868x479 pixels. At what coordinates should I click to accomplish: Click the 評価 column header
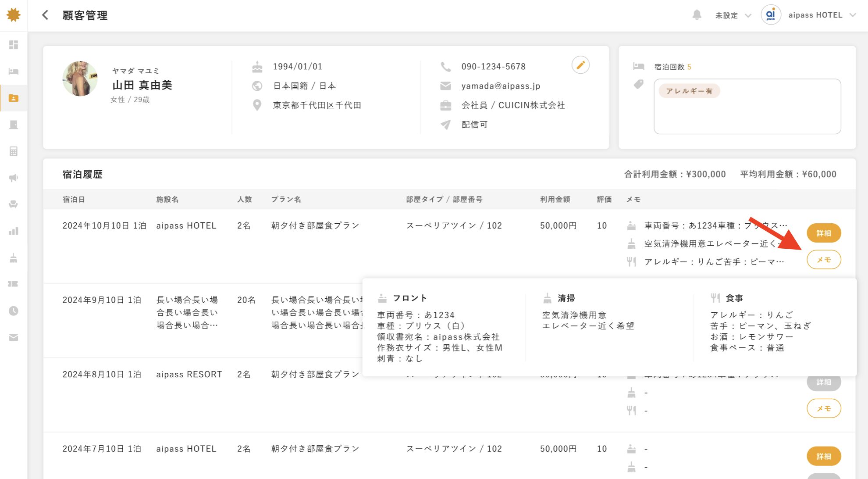tap(604, 200)
